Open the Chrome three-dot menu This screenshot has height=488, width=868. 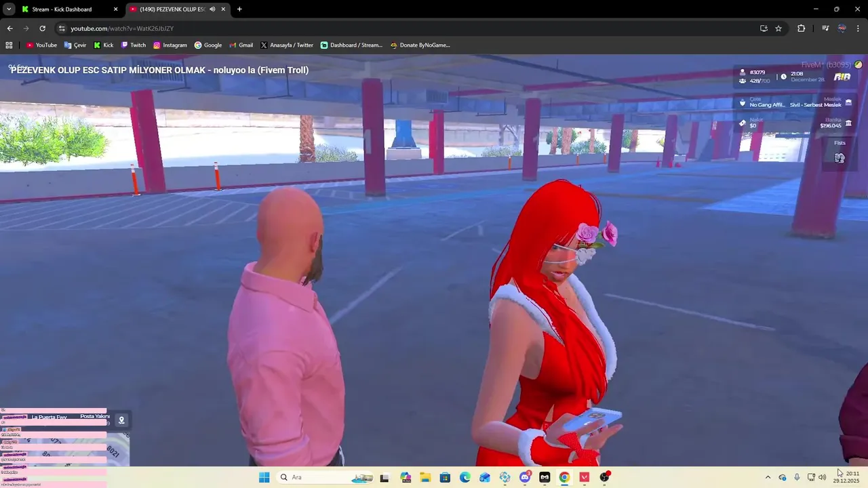(x=858, y=28)
